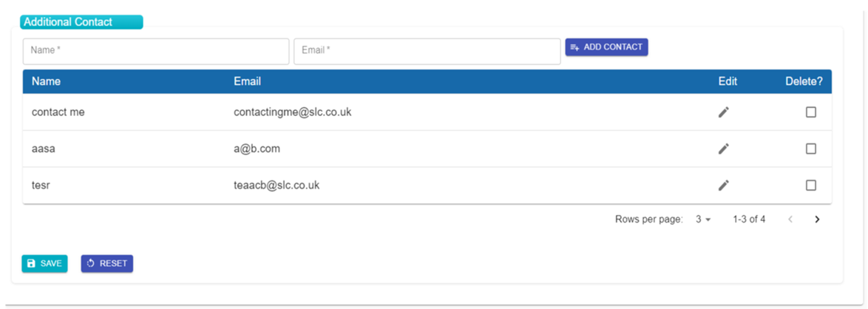
Task: Click the contactingme@slc.co.uk email cell
Action: click(293, 112)
